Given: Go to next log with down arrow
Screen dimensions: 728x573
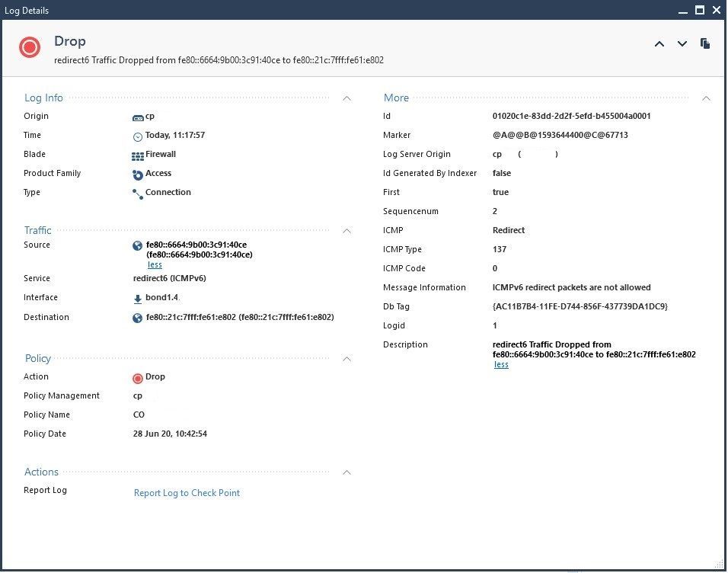Looking at the screenshot, I should (x=682, y=44).
